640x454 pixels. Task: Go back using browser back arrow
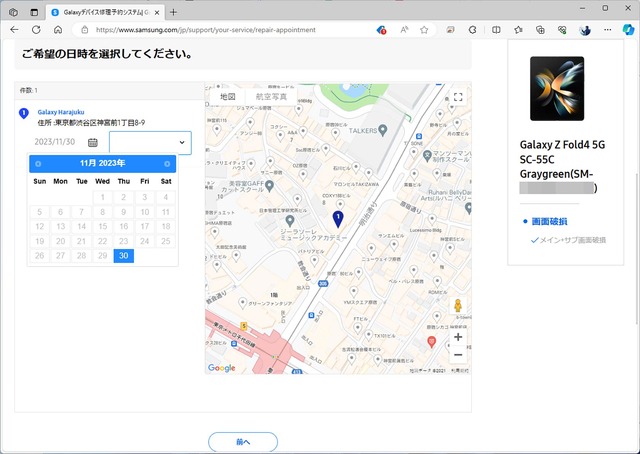click(x=14, y=30)
